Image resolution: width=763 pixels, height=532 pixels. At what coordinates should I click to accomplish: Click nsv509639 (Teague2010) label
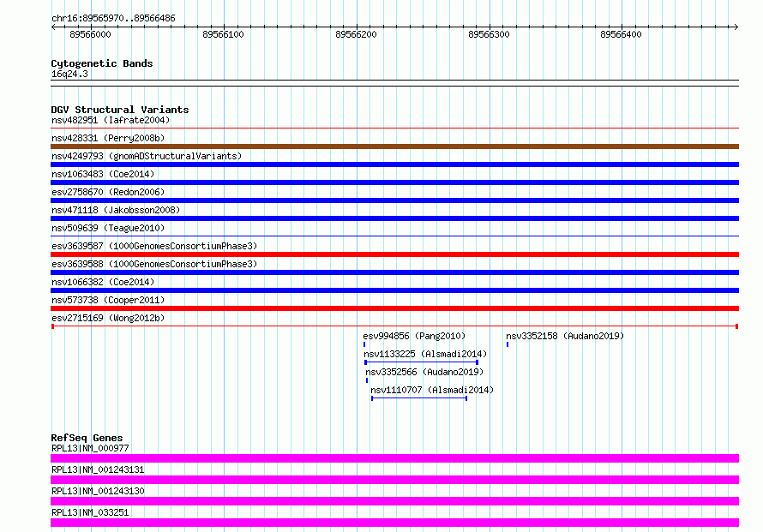tap(108, 228)
